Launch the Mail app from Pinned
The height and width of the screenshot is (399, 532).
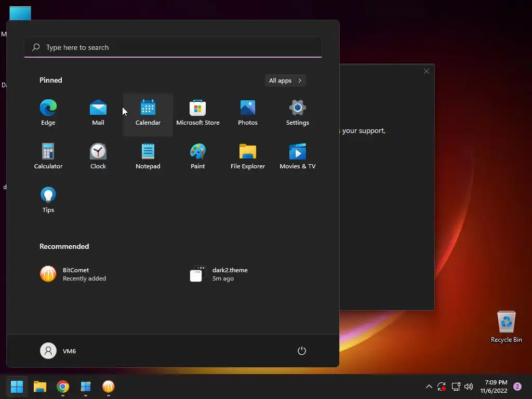98,114
